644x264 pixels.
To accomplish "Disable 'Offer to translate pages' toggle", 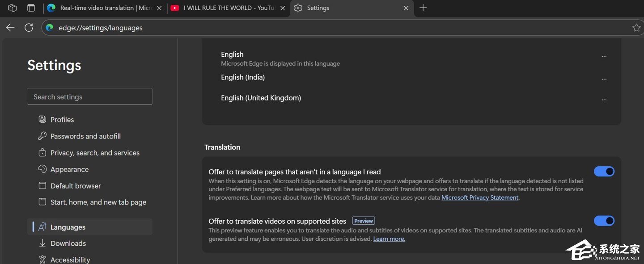I will pyautogui.click(x=604, y=171).
